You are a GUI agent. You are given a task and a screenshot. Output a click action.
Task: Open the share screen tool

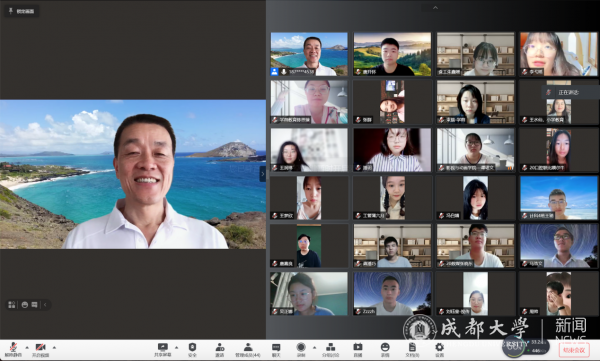point(163,350)
